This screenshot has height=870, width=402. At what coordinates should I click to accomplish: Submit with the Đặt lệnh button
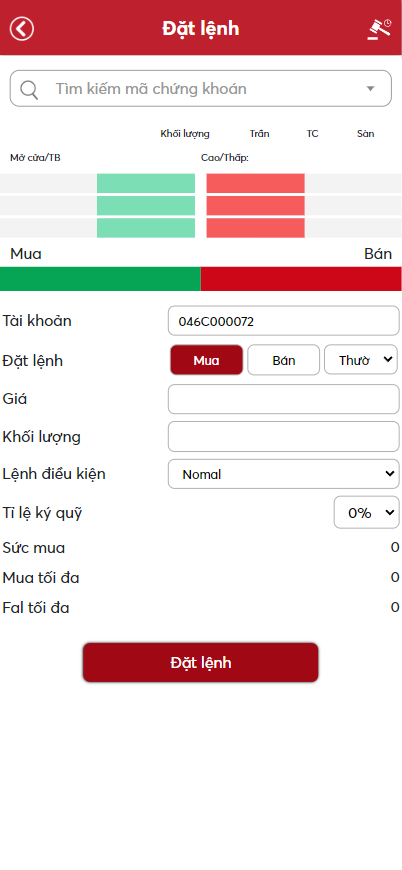[201, 662]
